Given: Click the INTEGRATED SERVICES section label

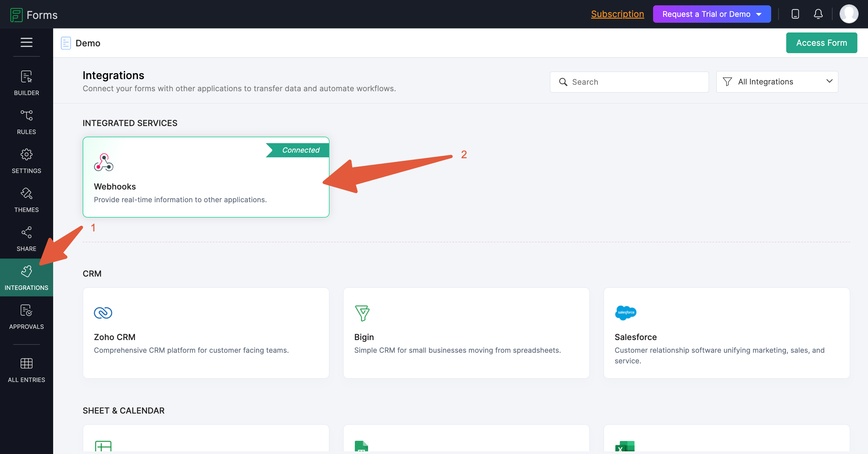Looking at the screenshot, I should (x=130, y=123).
